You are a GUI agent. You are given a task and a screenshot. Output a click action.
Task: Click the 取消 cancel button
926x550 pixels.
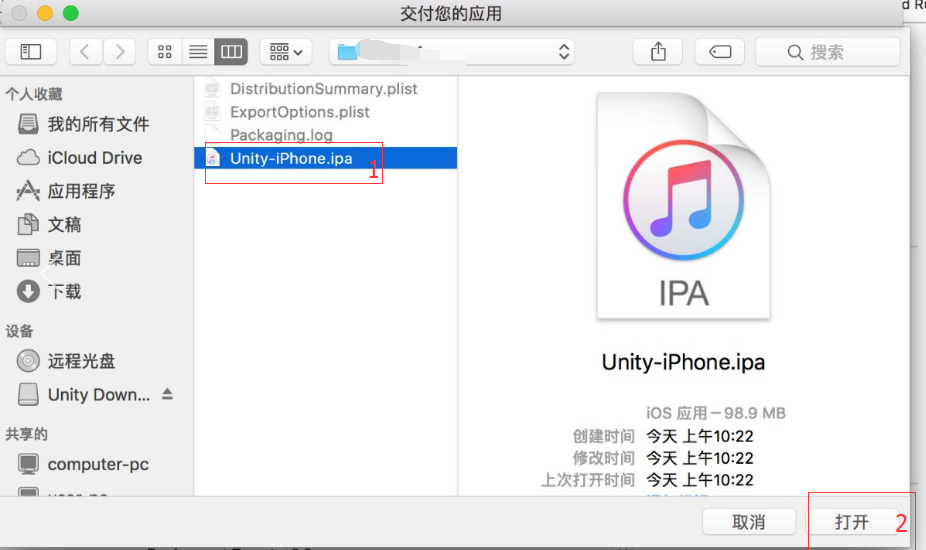point(748,522)
